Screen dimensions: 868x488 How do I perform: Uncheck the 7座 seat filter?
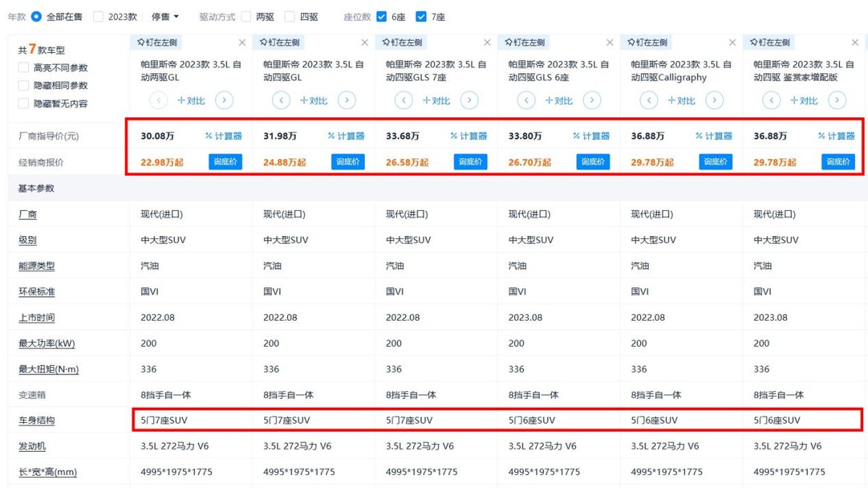click(x=421, y=17)
